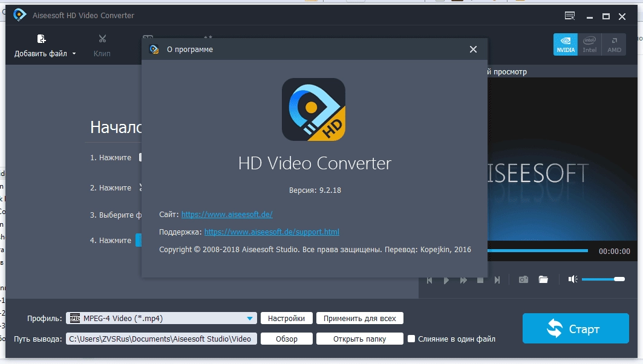Click Применить для всех button

360,318
